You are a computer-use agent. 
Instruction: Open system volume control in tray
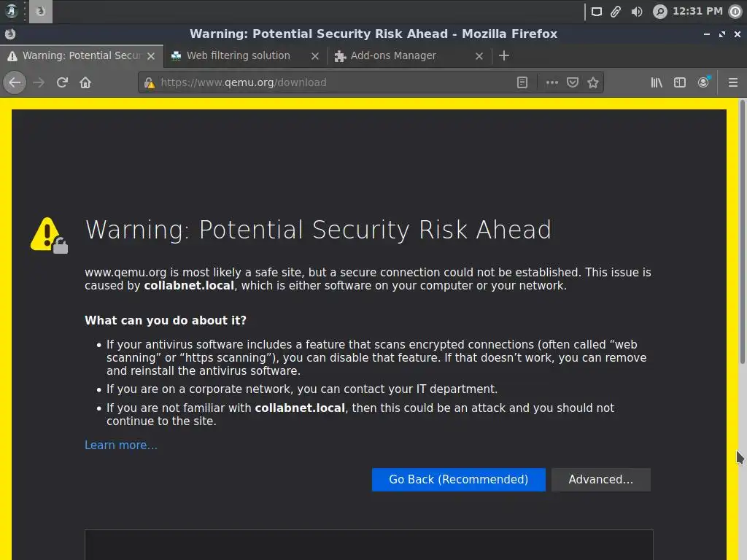[637, 11]
